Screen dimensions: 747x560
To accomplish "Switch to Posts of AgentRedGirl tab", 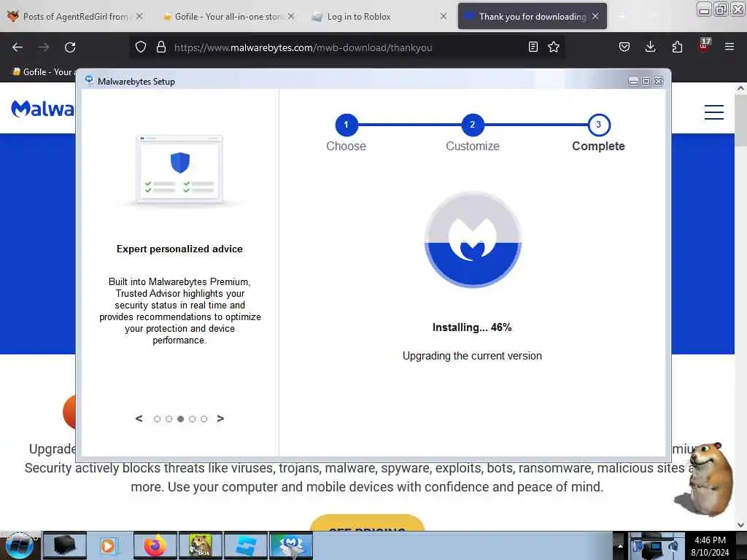I will pyautogui.click(x=75, y=16).
